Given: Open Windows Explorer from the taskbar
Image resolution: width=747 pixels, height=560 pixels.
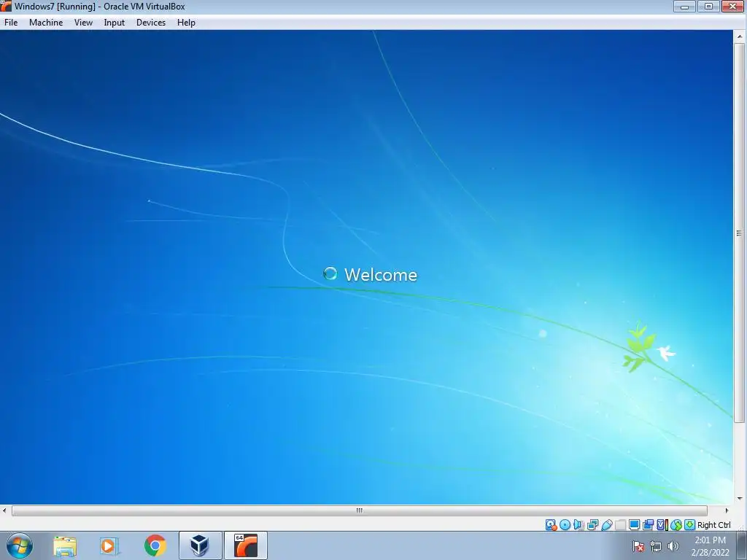Looking at the screenshot, I should [x=65, y=545].
